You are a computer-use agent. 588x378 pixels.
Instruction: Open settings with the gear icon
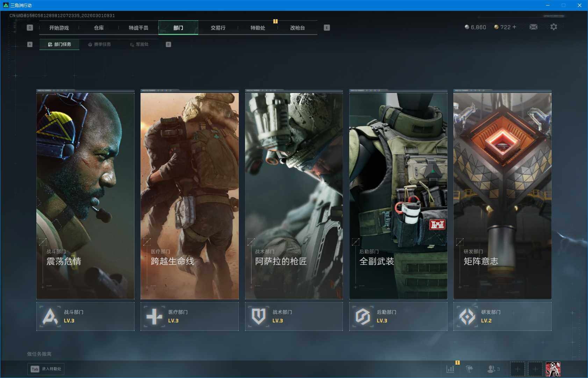pos(553,27)
